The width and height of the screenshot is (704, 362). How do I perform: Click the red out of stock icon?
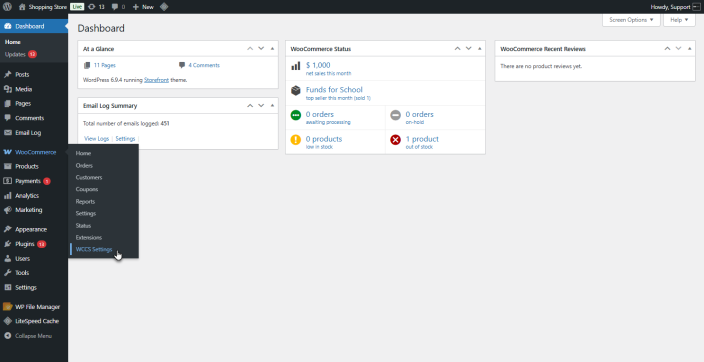(396, 140)
